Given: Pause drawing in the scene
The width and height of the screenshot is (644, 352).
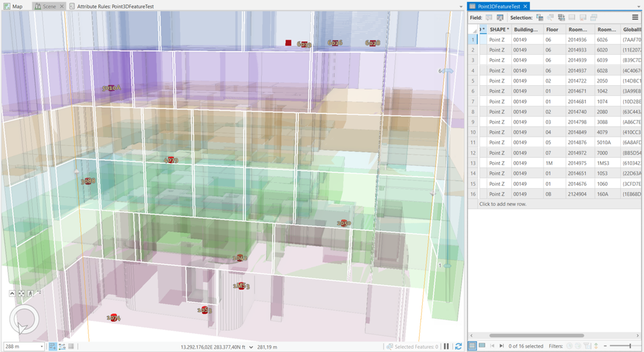Looking at the screenshot, I should [x=447, y=346].
